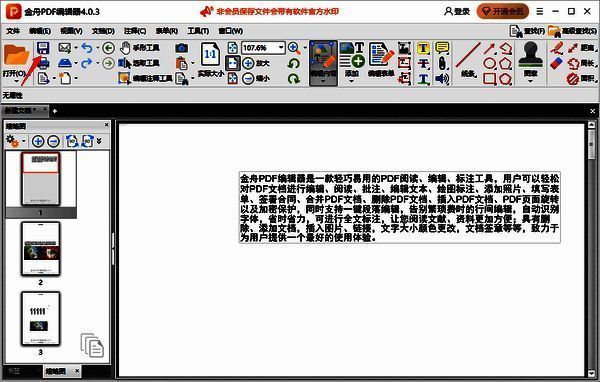Select the Rectangle shape tool
600x382 pixels.
point(489,78)
